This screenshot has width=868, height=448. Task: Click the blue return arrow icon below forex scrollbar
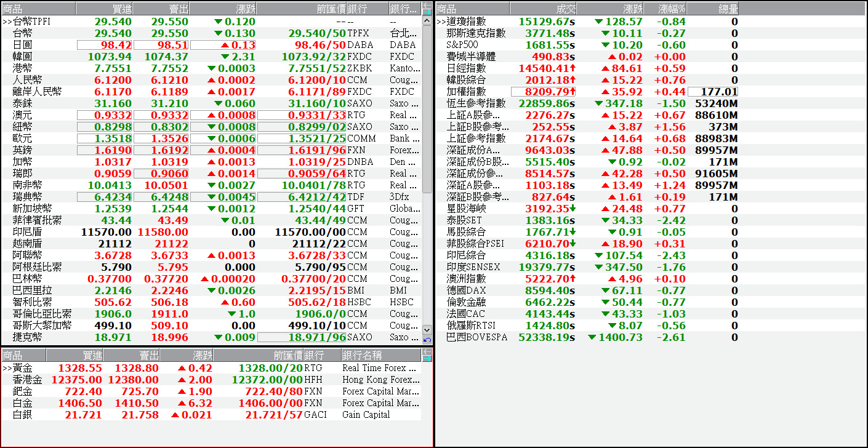point(427,340)
